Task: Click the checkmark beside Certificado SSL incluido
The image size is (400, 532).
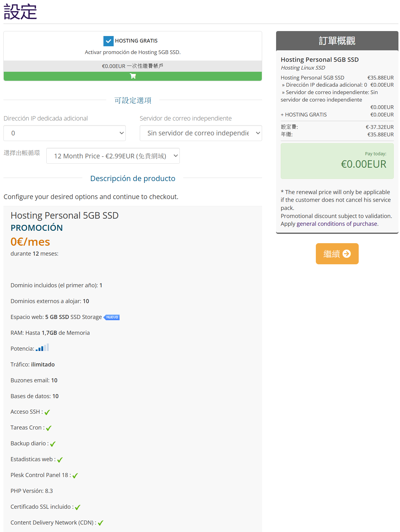Action: coord(78,507)
